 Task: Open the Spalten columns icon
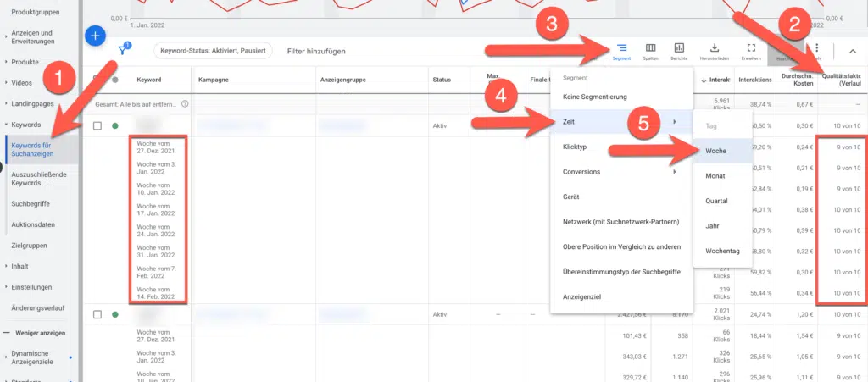650,51
